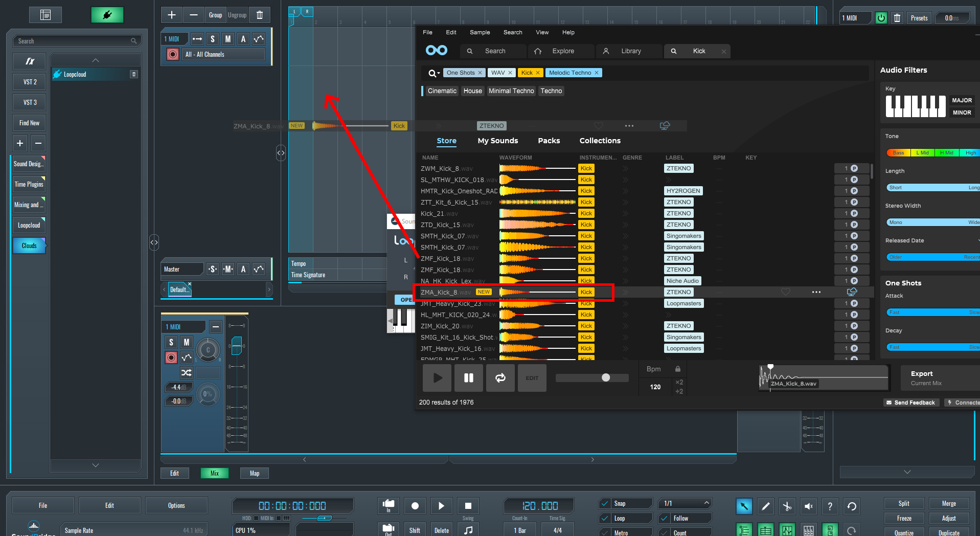Image resolution: width=980 pixels, height=536 pixels.
Task: Click the Split button
Action: pyautogui.click(x=904, y=503)
